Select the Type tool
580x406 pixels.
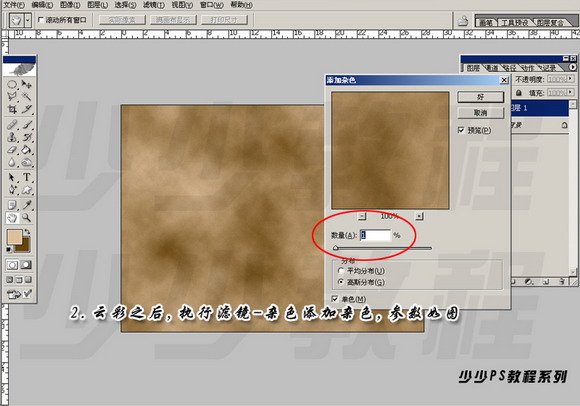27,177
